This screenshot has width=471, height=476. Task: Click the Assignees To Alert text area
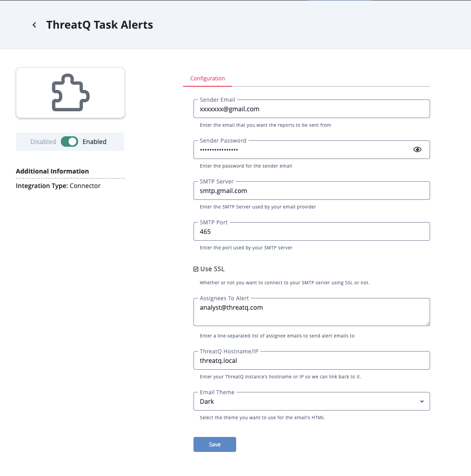[311, 312]
